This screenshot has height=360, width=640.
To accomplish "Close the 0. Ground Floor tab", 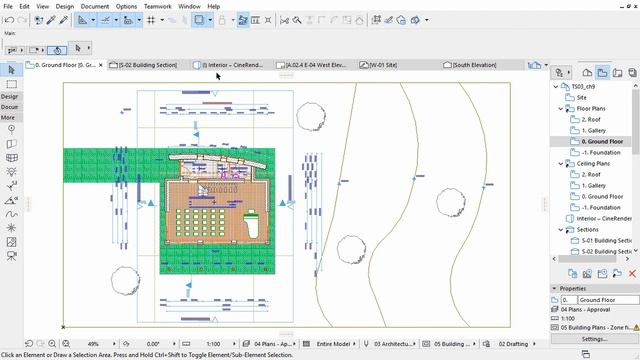I will click(x=101, y=65).
